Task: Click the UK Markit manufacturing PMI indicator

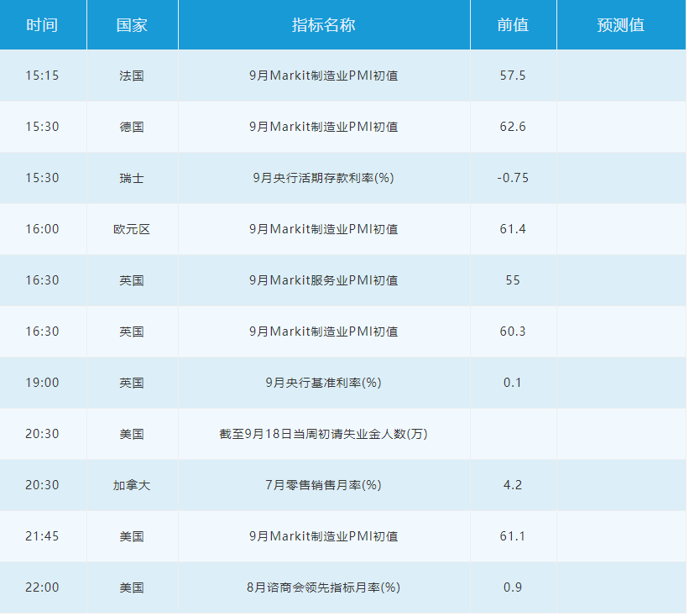Action: click(324, 331)
